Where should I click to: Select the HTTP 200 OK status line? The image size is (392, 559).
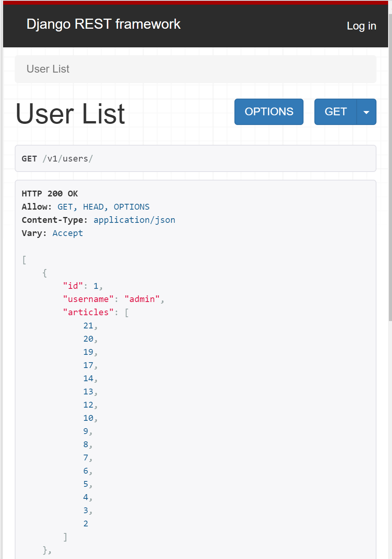point(50,193)
